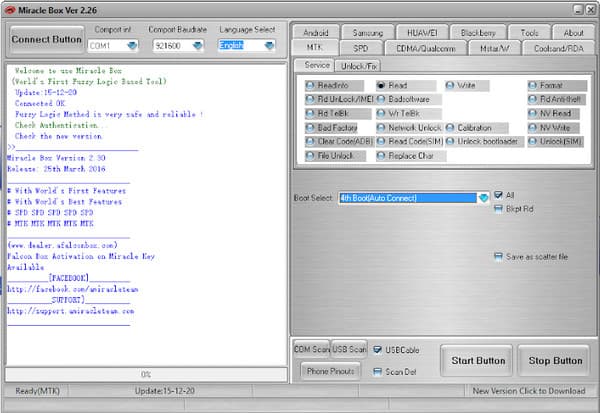This screenshot has width=600, height=413.
Task: Open the Blackberry tab
Action: [x=478, y=33]
